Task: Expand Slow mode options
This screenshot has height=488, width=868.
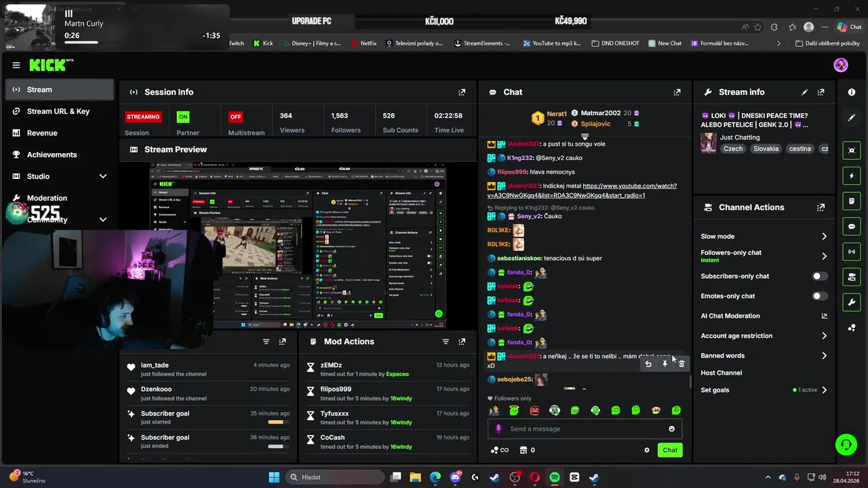Action: [x=824, y=237]
